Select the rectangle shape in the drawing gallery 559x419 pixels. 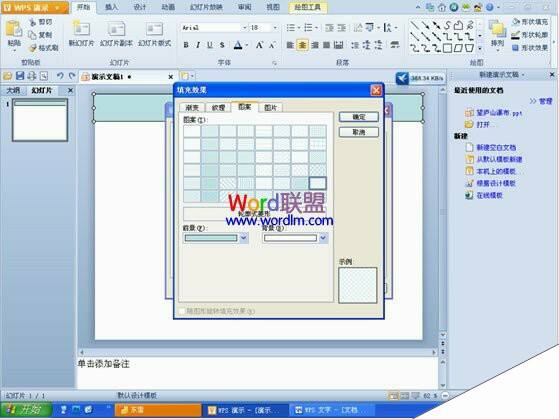pyautogui.click(x=447, y=47)
